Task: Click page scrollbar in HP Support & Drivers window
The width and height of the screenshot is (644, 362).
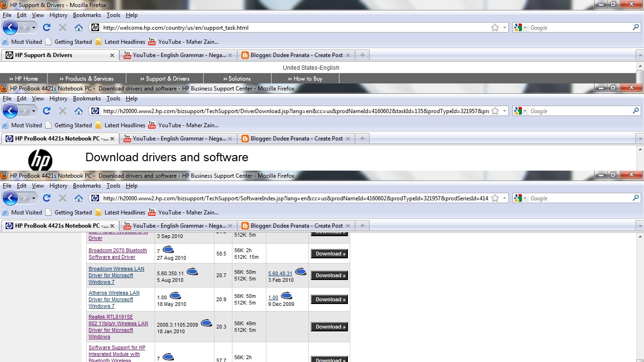Action: 640,76
